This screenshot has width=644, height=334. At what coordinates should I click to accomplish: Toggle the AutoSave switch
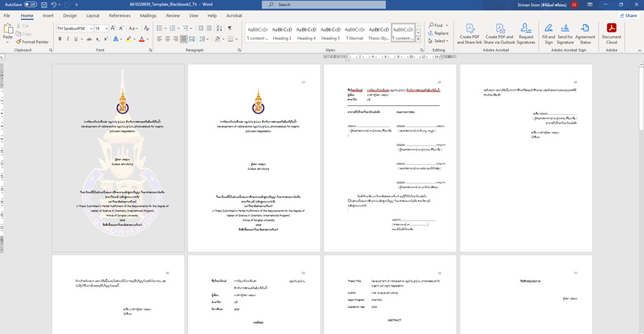coord(30,4)
